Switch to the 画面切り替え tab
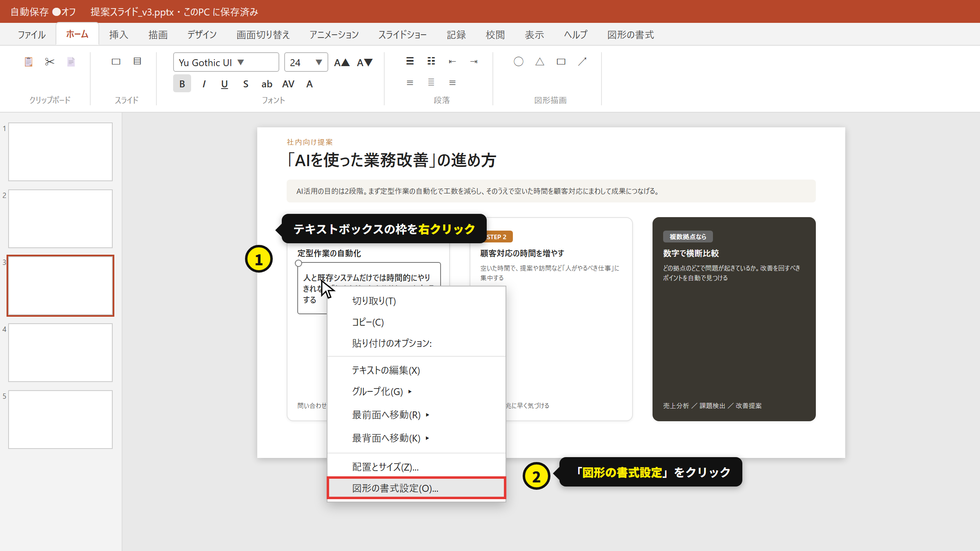The image size is (980, 551). click(263, 35)
